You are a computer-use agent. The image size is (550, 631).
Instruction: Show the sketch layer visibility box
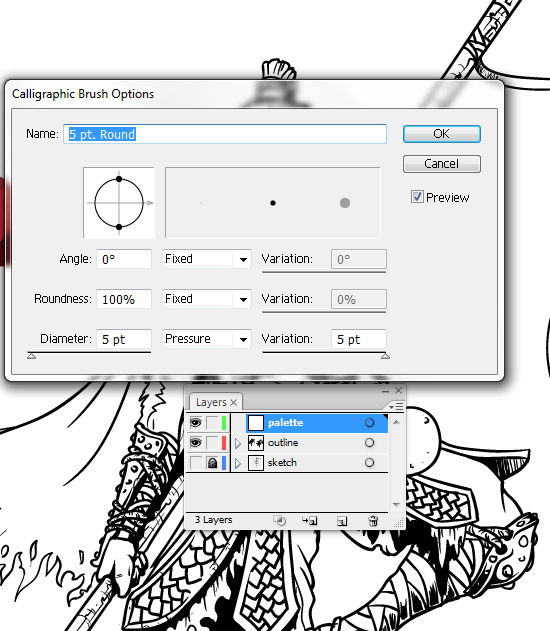196,462
